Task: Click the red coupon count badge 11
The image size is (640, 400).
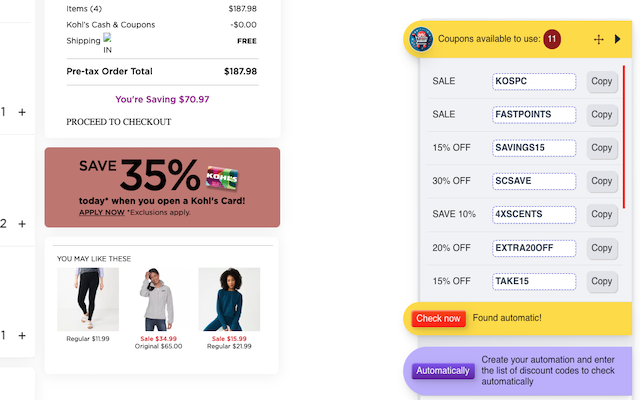Action: pos(552,39)
